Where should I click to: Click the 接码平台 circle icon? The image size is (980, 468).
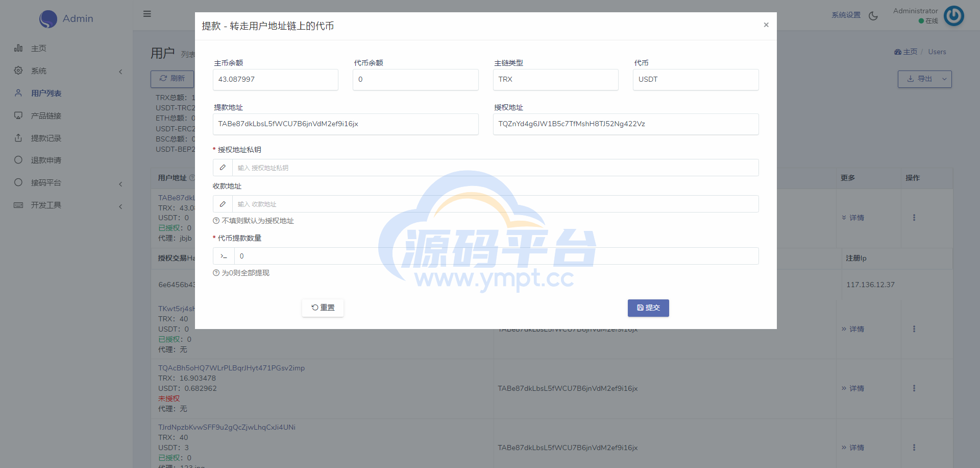click(x=18, y=182)
